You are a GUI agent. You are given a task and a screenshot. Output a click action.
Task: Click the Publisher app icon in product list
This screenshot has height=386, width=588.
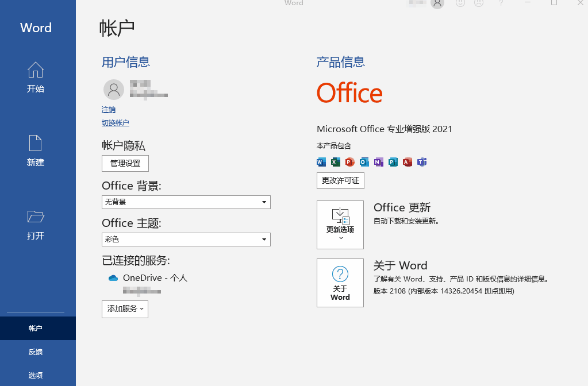[x=393, y=162]
